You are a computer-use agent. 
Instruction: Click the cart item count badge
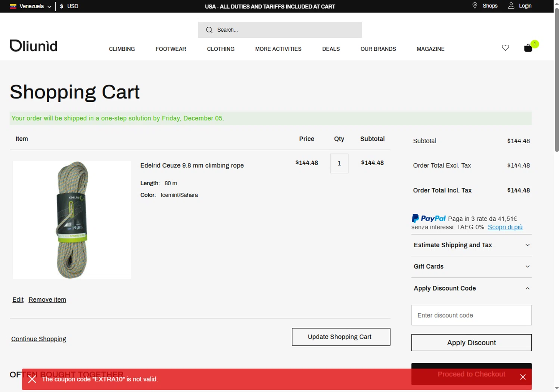click(x=535, y=44)
